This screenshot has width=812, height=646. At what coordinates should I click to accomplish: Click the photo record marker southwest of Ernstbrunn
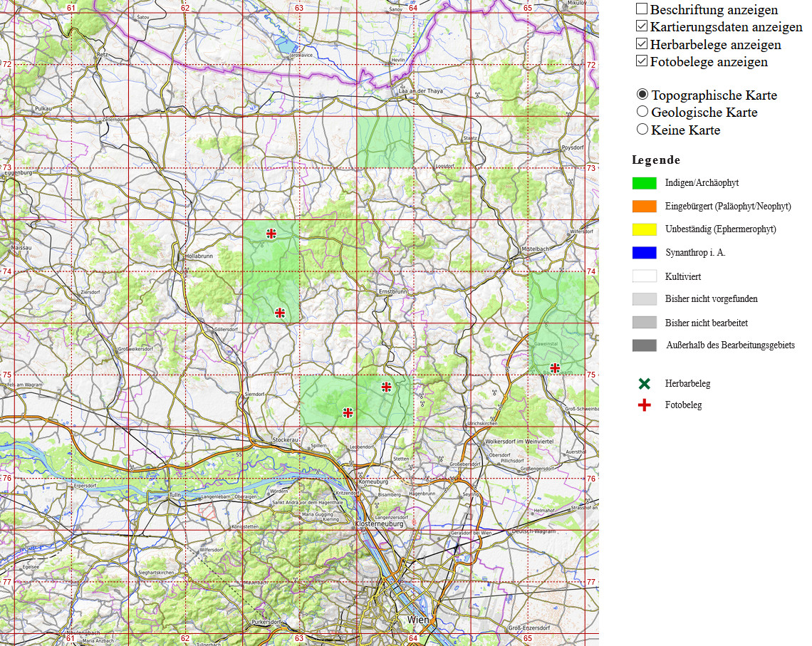(x=280, y=313)
